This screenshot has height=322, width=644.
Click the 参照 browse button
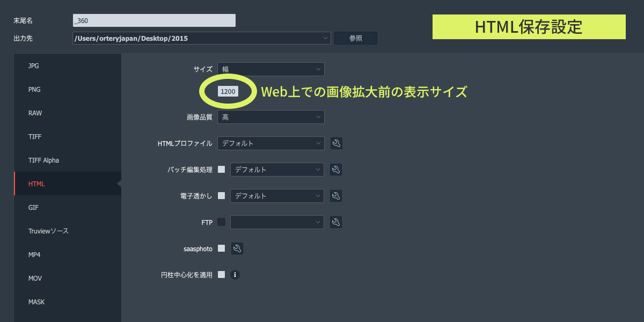point(355,38)
